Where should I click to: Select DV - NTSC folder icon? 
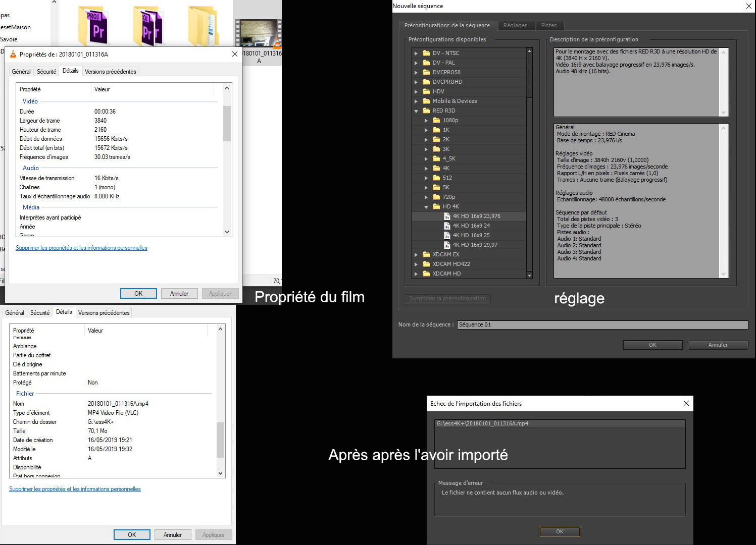tap(426, 53)
